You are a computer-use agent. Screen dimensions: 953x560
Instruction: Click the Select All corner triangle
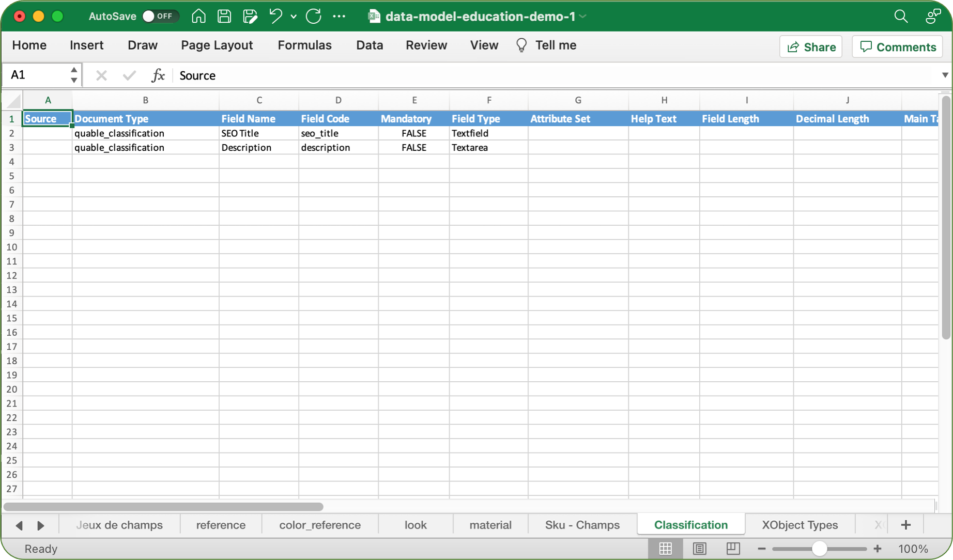[12, 100]
